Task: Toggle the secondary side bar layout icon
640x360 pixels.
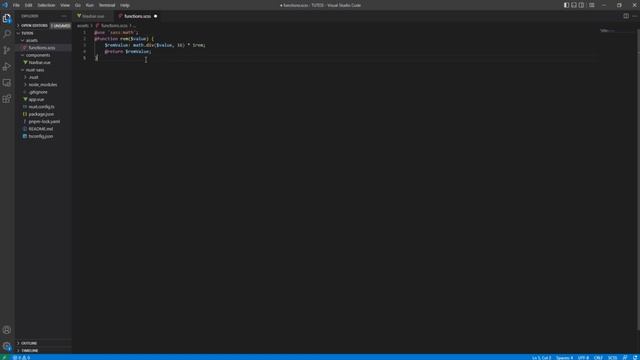Action: (581, 5)
